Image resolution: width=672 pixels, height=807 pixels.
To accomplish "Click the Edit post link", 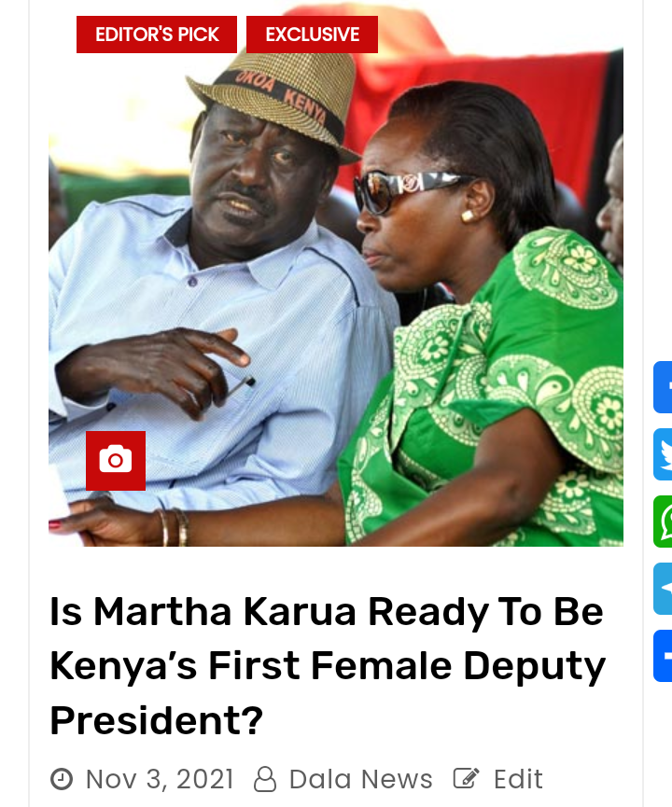I will click(x=518, y=779).
